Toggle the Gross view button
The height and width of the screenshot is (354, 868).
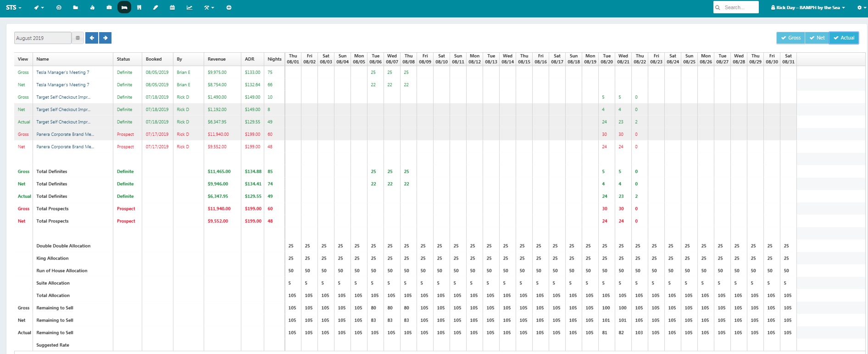(790, 38)
